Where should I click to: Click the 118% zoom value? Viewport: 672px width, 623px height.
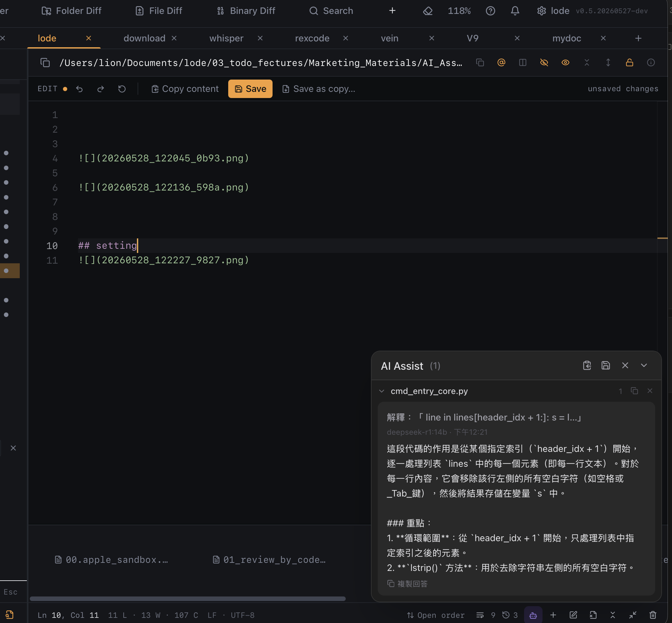coord(459,11)
